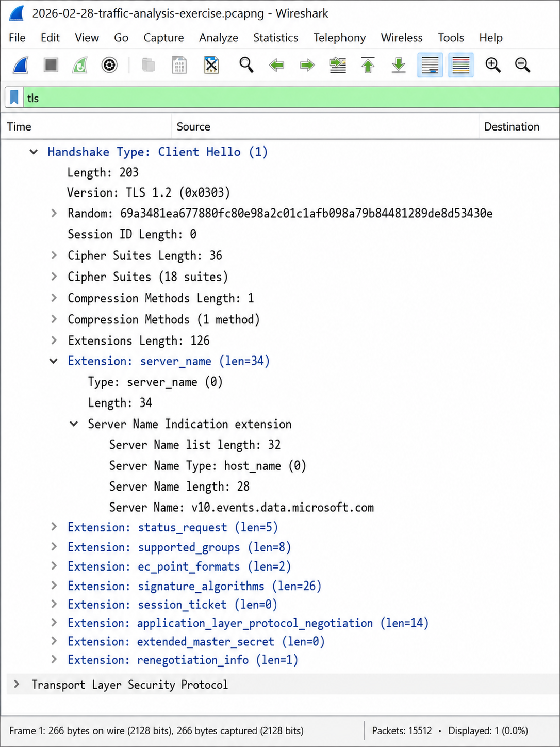
Task: Open the View menu
Action: pyautogui.click(x=87, y=38)
